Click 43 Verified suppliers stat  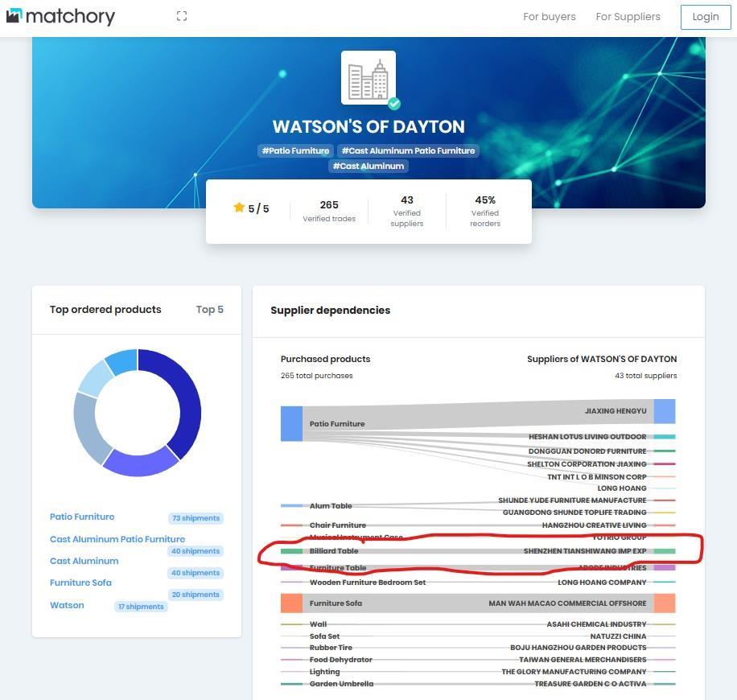click(x=406, y=212)
